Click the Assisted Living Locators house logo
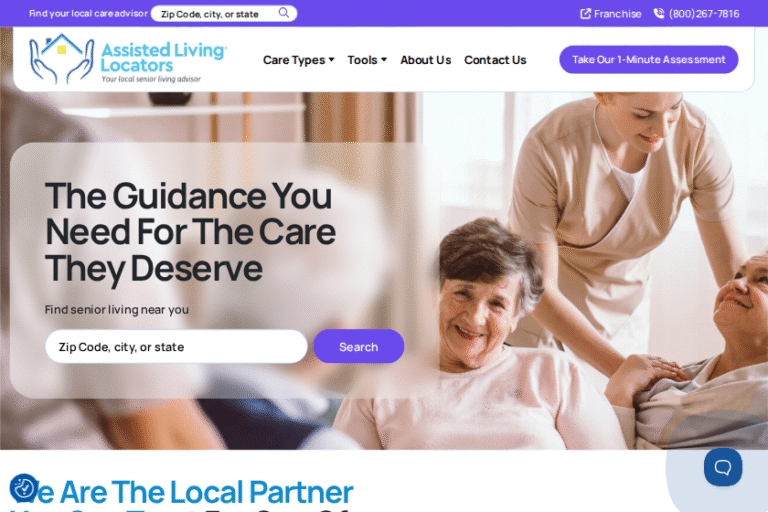768x512 pixels. point(61,59)
